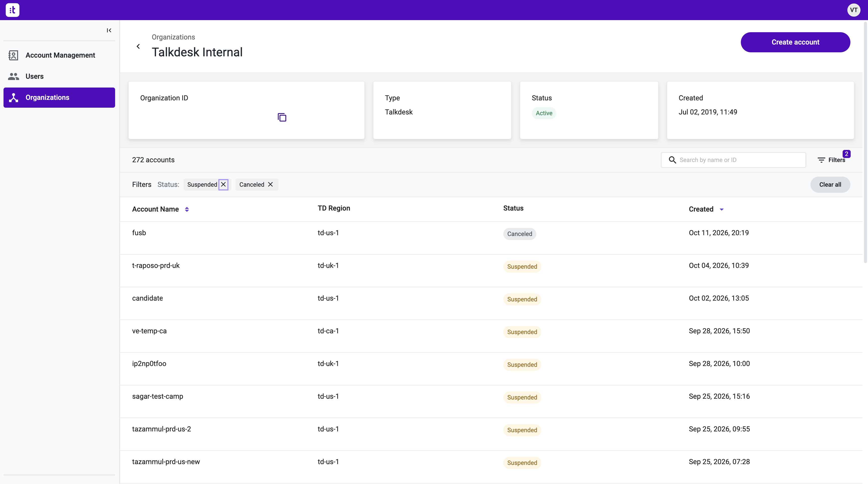
Task: Click the Active status badge
Action: pos(544,113)
